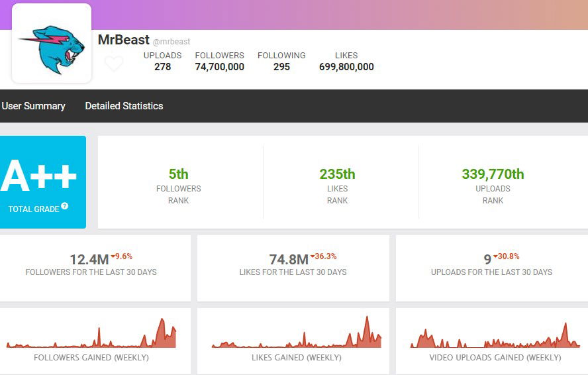Click the 74,700,000 followers count
588x375 pixels.
(x=219, y=67)
